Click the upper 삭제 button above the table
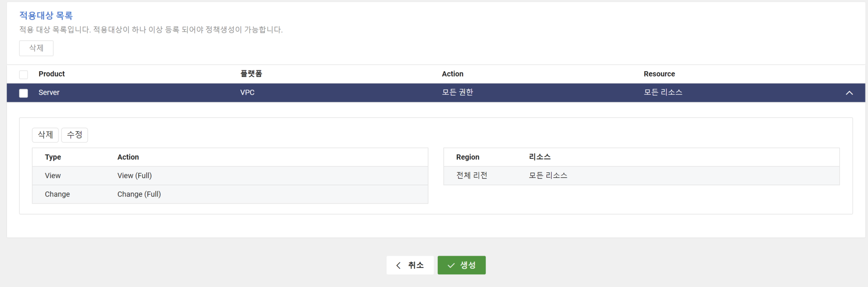Viewport: 868px width, 287px height. 36,48
